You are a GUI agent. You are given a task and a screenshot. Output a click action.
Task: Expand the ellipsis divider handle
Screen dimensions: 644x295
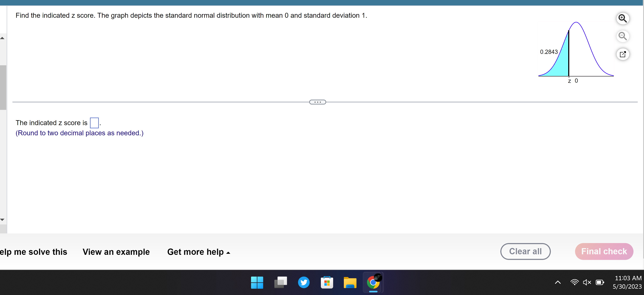pos(318,102)
